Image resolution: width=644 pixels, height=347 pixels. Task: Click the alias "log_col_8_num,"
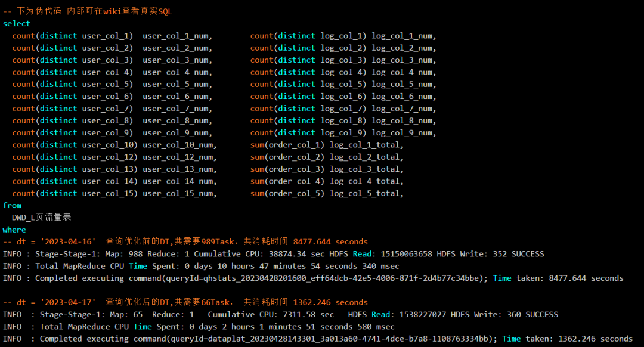[404, 120]
